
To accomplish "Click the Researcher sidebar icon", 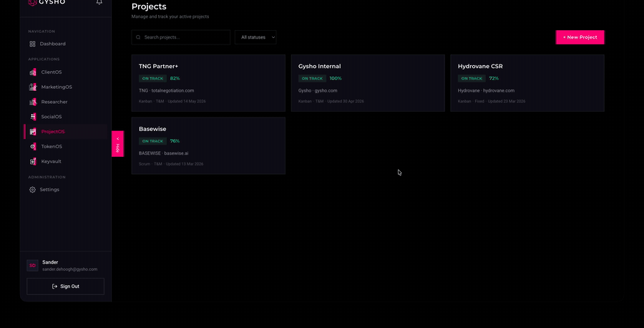I will (x=33, y=102).
